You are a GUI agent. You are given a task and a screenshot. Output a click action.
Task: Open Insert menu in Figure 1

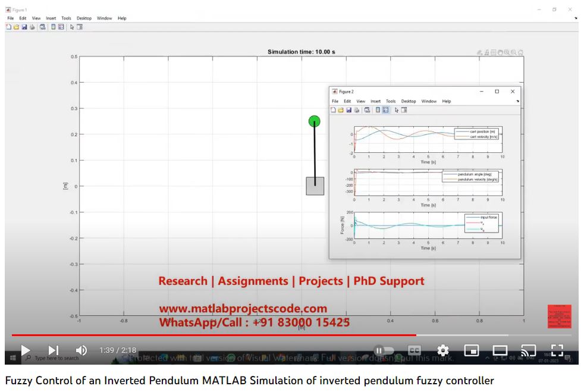pyautogui.click(x=51, y=18)
